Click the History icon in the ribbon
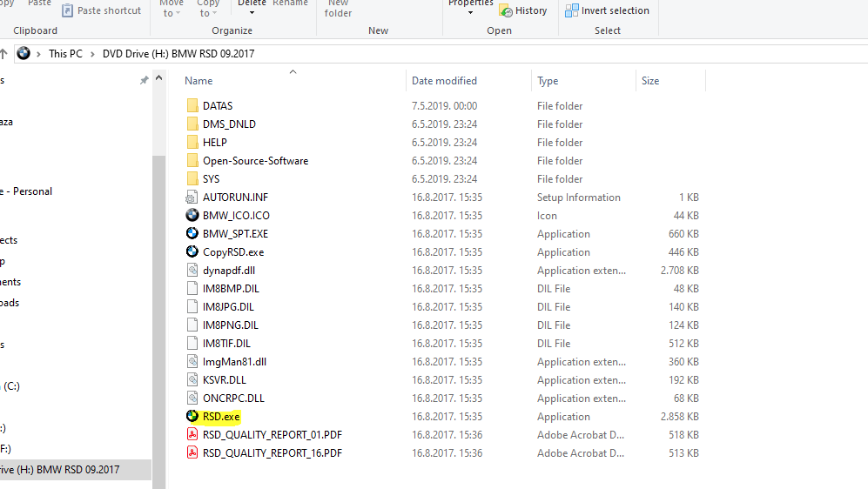This screenshot has height=489, width=868. (x=506, y=10)
